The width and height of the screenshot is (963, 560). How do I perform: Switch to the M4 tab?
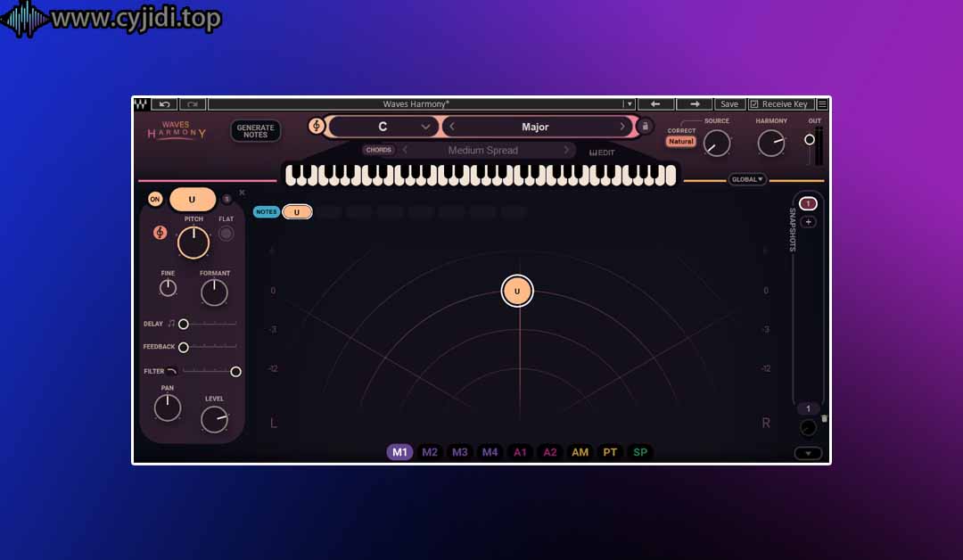point(490,452)
